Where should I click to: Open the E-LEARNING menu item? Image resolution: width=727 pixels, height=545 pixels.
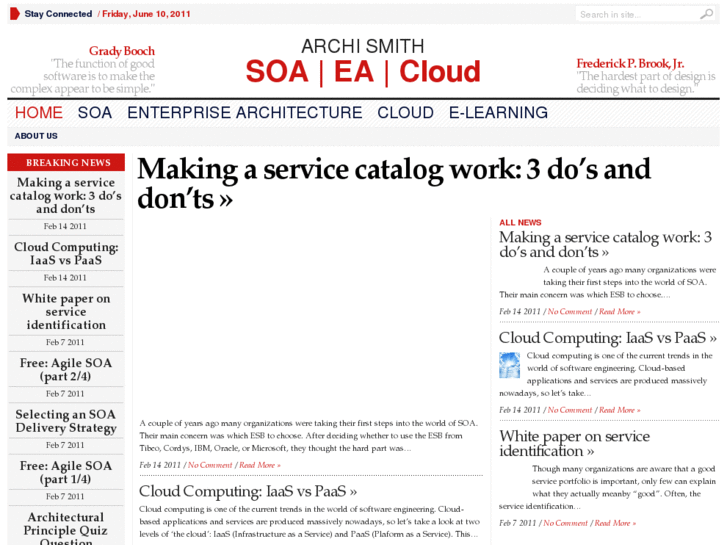(x=498, y=113)
